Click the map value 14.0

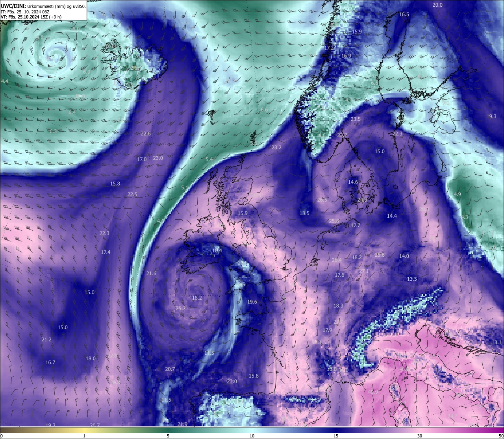point(404,256)
